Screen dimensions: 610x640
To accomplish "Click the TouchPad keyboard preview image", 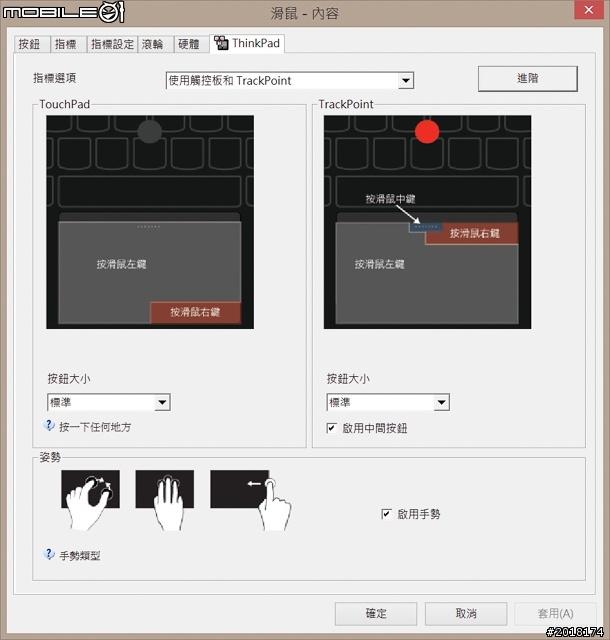I will [150, 222].
